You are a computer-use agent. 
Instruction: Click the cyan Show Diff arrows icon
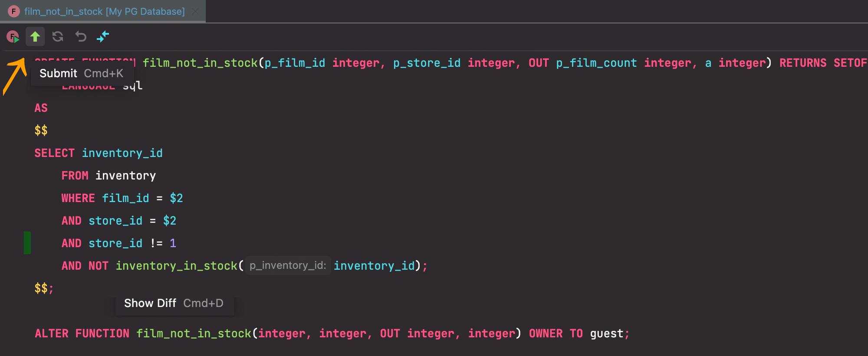pyautogui.click(x=103, y=36)
